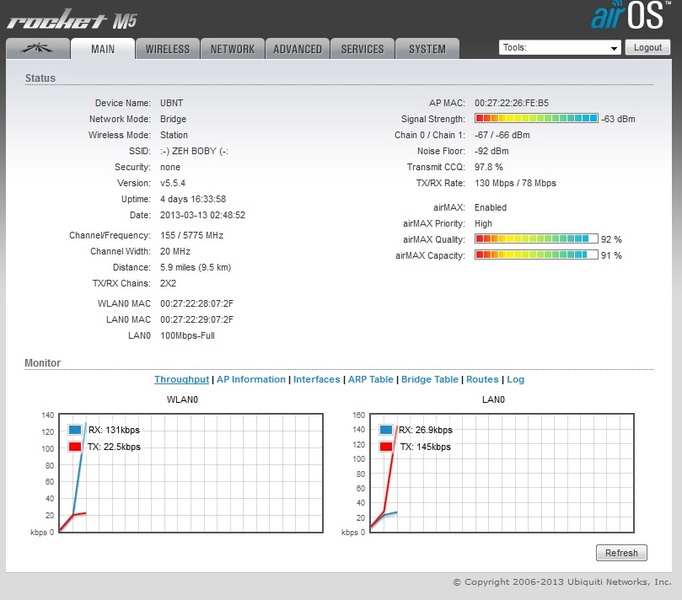682x600 pixels.
Task: Click the Logout button
Action: 648,47
